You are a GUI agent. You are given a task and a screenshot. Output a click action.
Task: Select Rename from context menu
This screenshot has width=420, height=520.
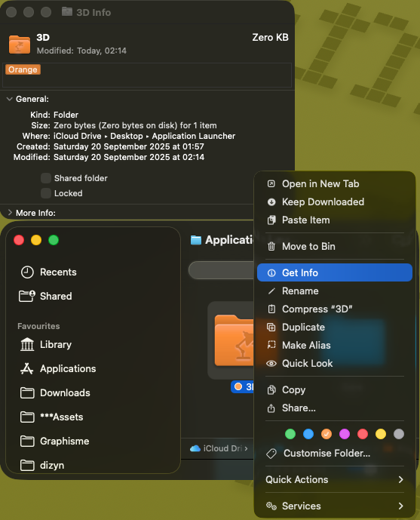[x=335, y=291]
